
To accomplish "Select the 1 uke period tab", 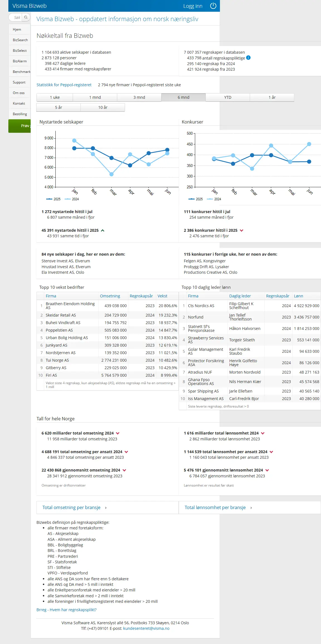I will pyautogui.click(x=55, y=97).
